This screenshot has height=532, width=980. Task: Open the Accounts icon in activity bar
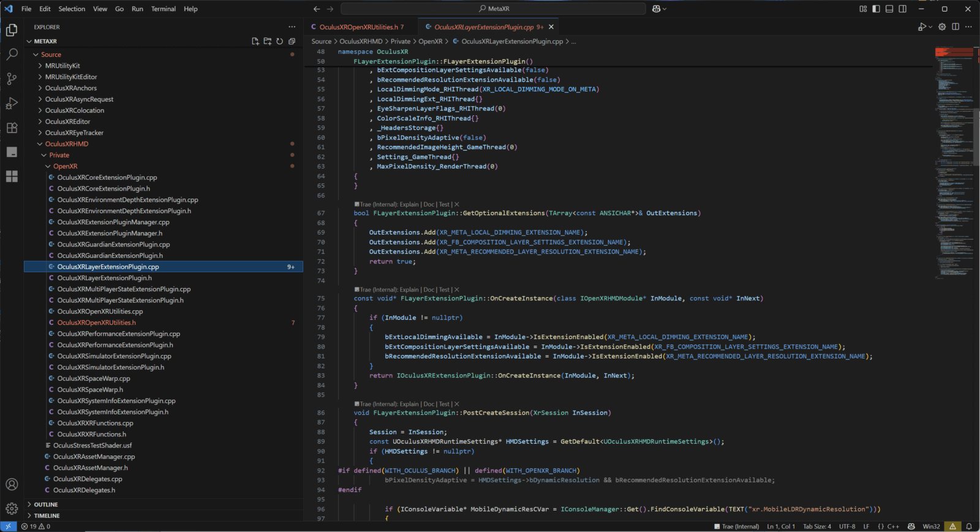12,485
